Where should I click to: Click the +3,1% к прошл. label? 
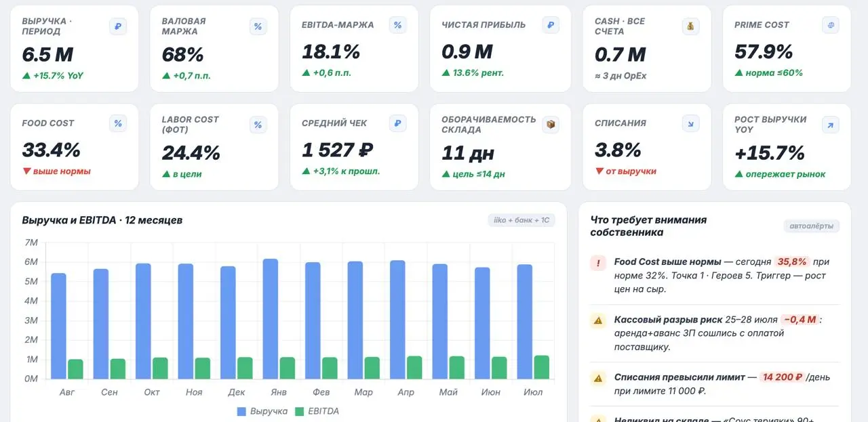(x=341, y=171)
